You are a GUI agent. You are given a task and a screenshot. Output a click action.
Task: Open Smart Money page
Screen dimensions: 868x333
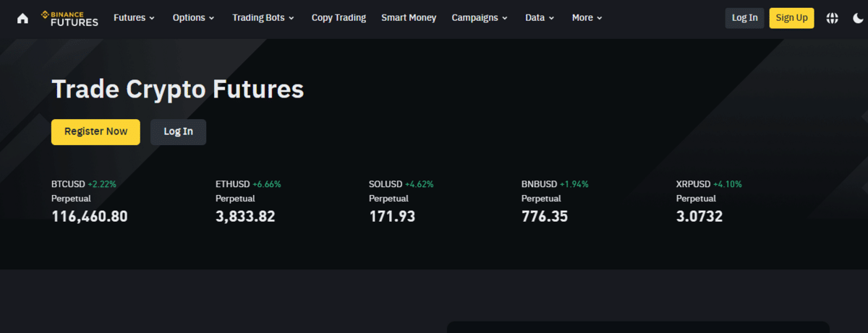(409, 18)
